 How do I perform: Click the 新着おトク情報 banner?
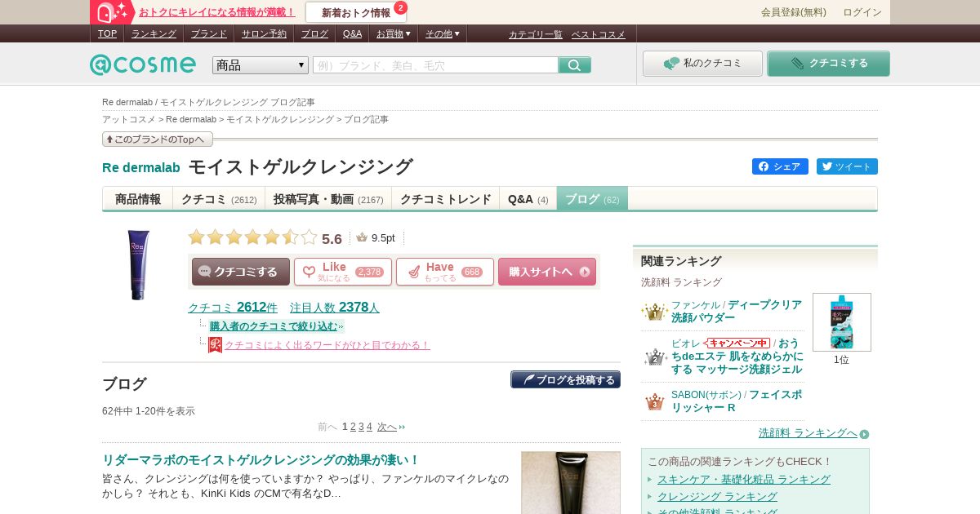pyautogui.click(x=356, y=12)
